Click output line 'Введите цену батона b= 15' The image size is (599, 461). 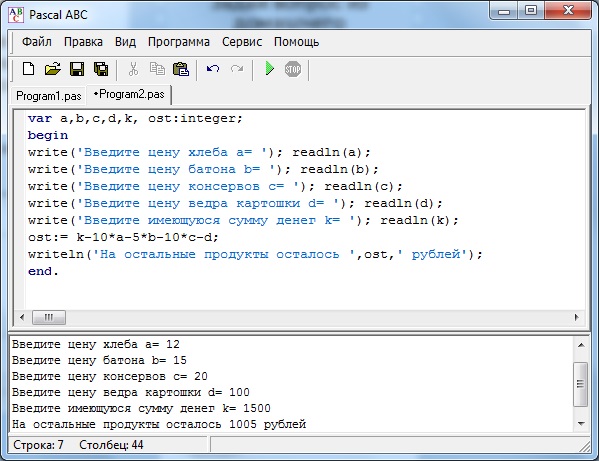point(99,360)
